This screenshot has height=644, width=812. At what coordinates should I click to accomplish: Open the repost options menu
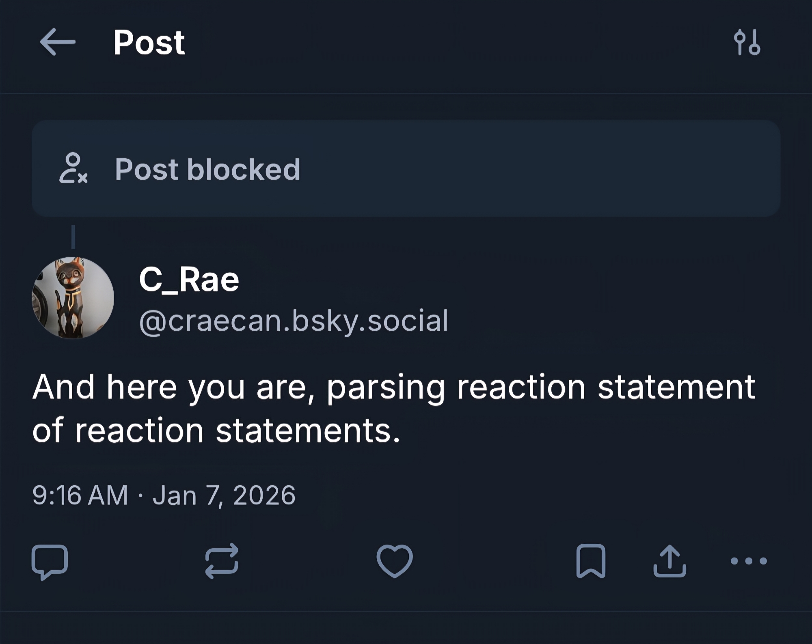[x=222, y=561]
